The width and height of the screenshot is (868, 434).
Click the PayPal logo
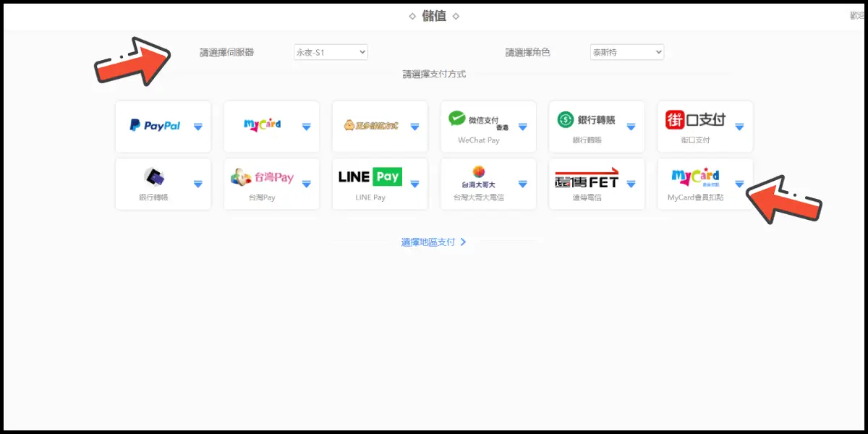tap(155, 126)
